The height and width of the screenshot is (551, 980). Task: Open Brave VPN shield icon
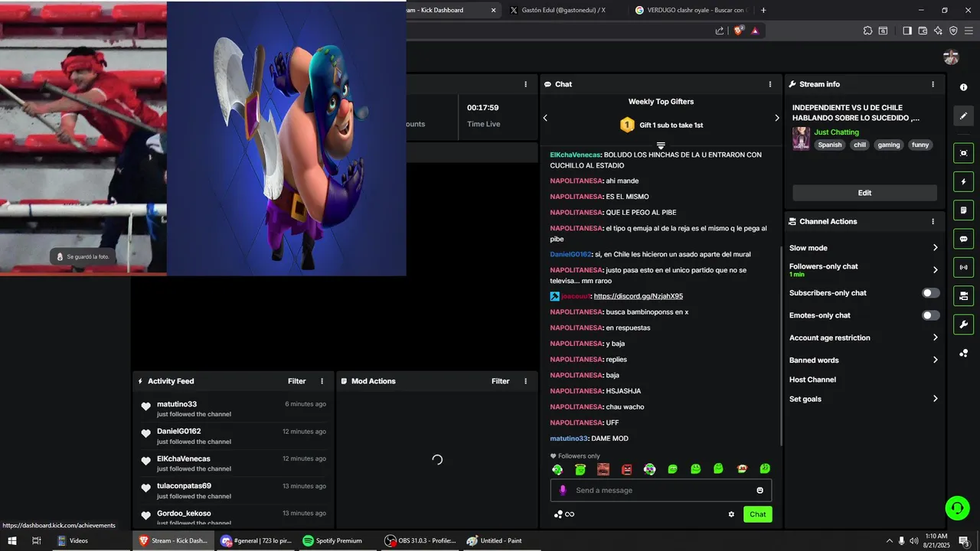[x=953, y=31]
